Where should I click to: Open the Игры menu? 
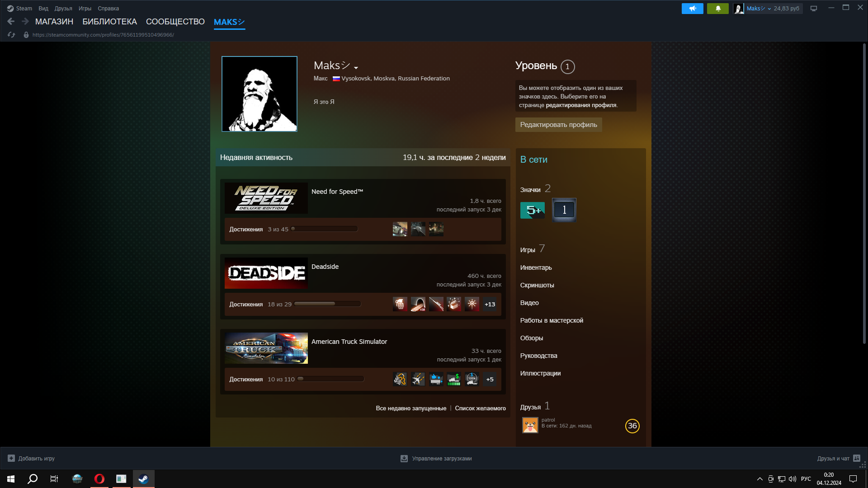click(85, 9)
